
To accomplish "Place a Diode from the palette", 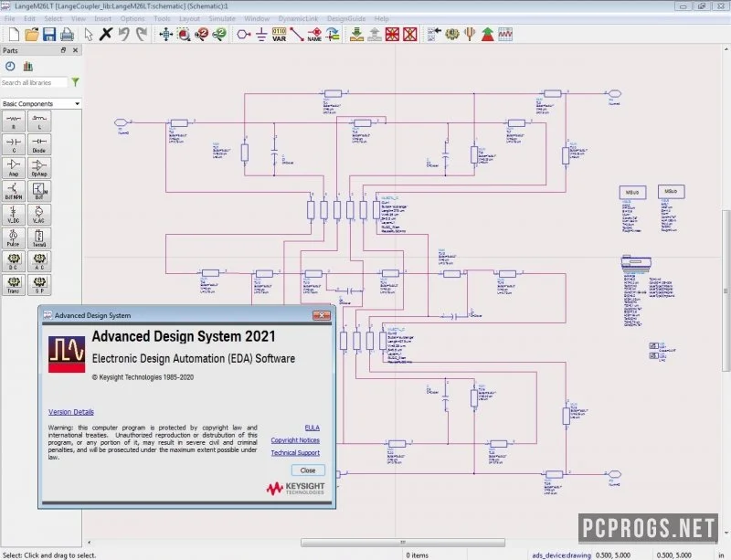I will [39, 145].
